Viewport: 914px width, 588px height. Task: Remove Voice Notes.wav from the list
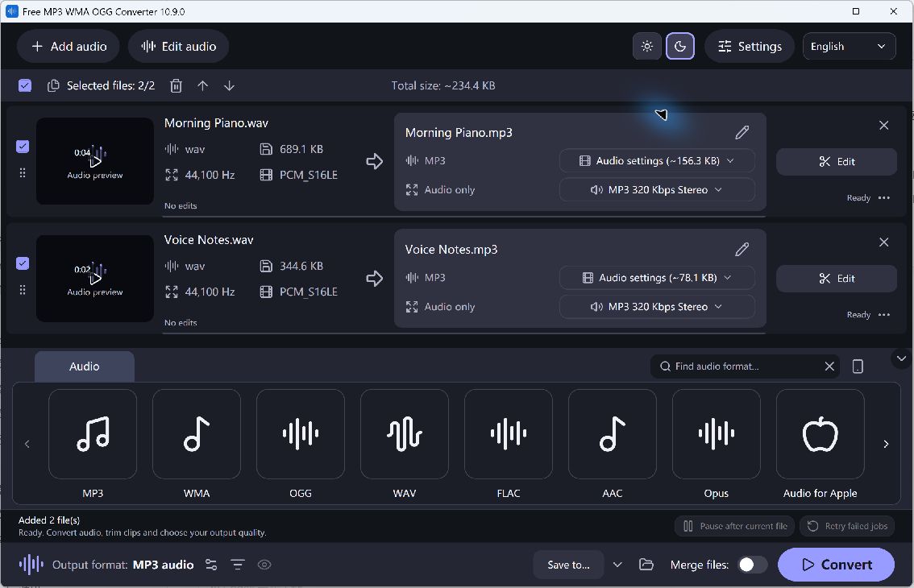pos(883,242)
